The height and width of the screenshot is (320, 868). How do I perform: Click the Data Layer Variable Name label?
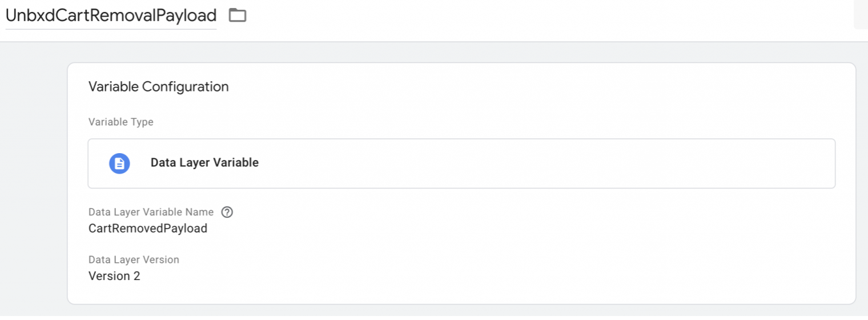point(151,212)
